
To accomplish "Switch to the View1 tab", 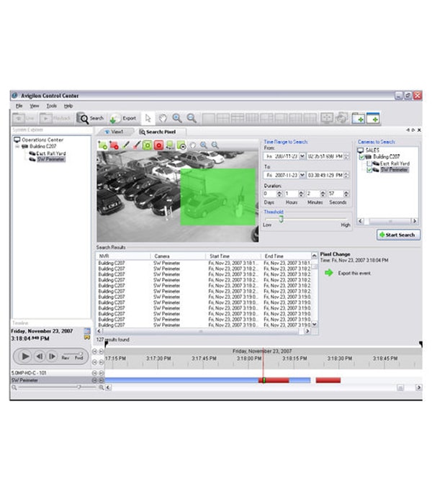I will coord(114,132).
